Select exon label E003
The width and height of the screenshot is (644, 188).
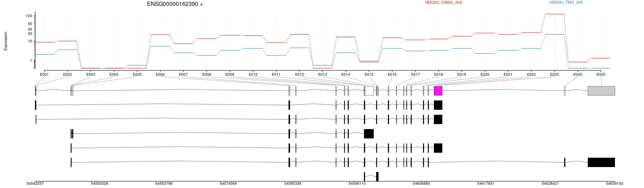pos(91,74)
